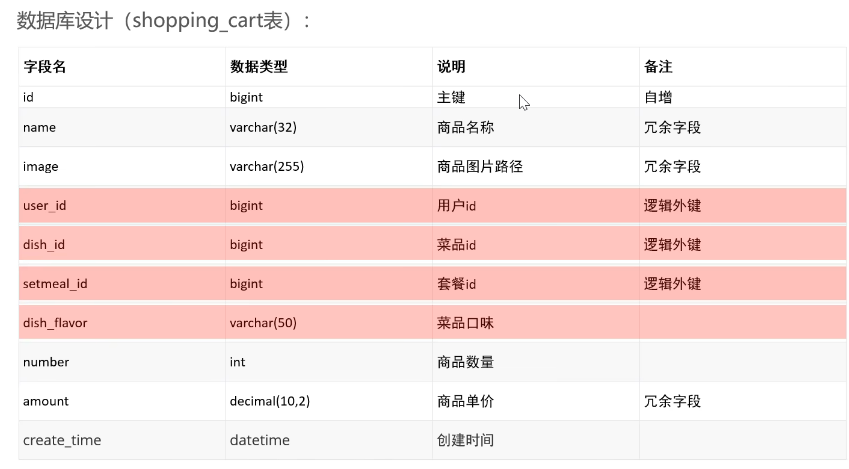Click the 主键 description cell

(451, 98)
